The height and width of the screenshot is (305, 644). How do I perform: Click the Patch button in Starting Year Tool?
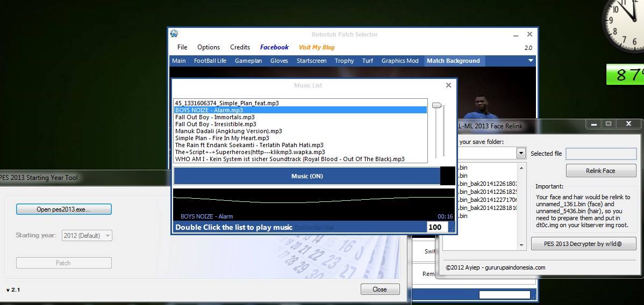pyautogui.click(x=63, y=263)
